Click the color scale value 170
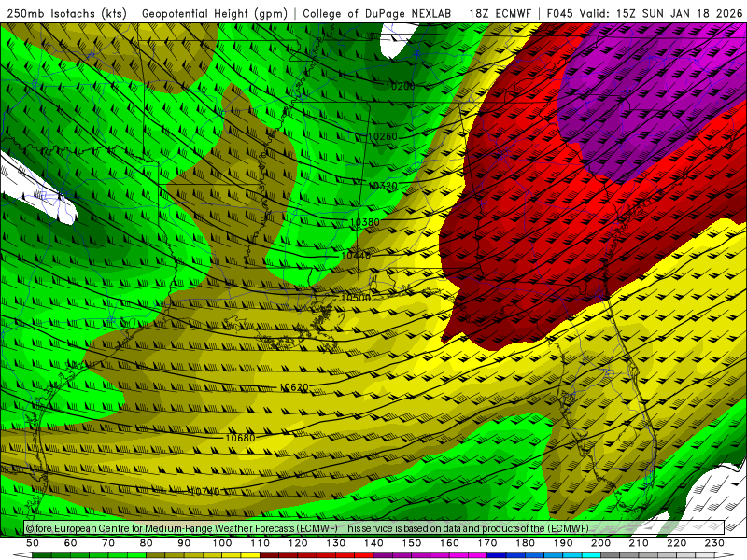This screenshot has height=560, width=747. pos(487,543)
